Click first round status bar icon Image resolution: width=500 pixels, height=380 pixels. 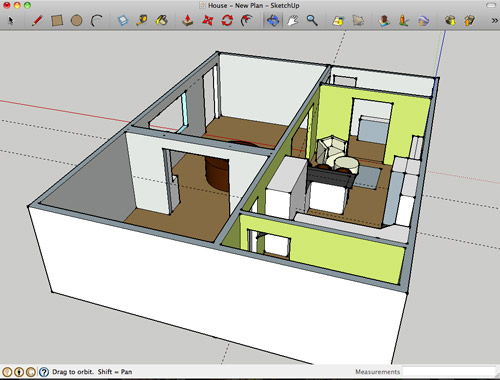pyautogui.click(x=7, y=372)
